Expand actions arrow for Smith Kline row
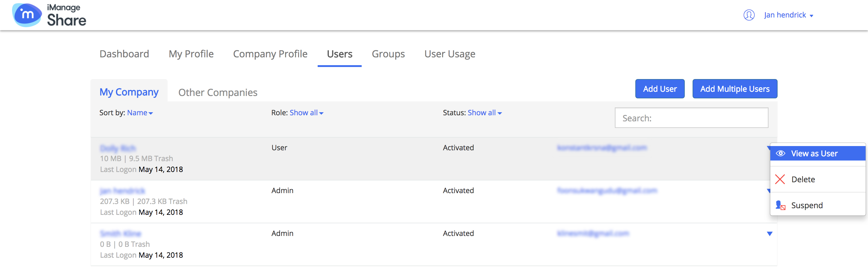The height and width of the screenshot is (277, 868). pos(769,234)
